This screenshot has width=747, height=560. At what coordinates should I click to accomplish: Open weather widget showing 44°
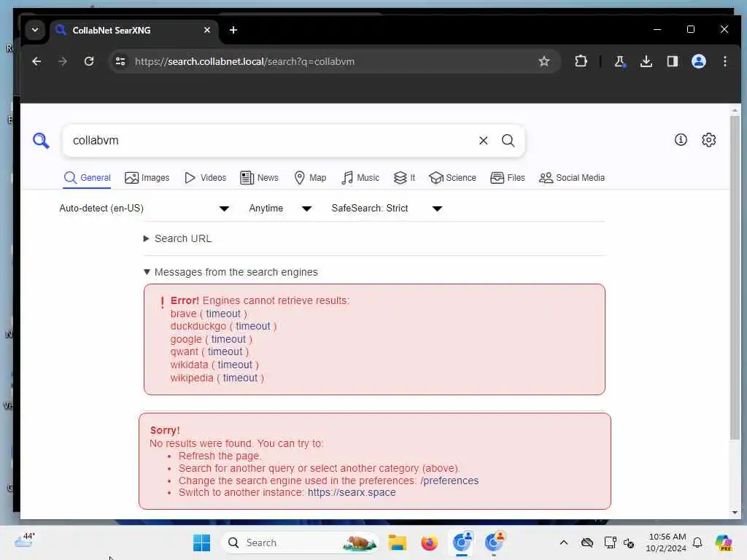click(x=25, y=540)
